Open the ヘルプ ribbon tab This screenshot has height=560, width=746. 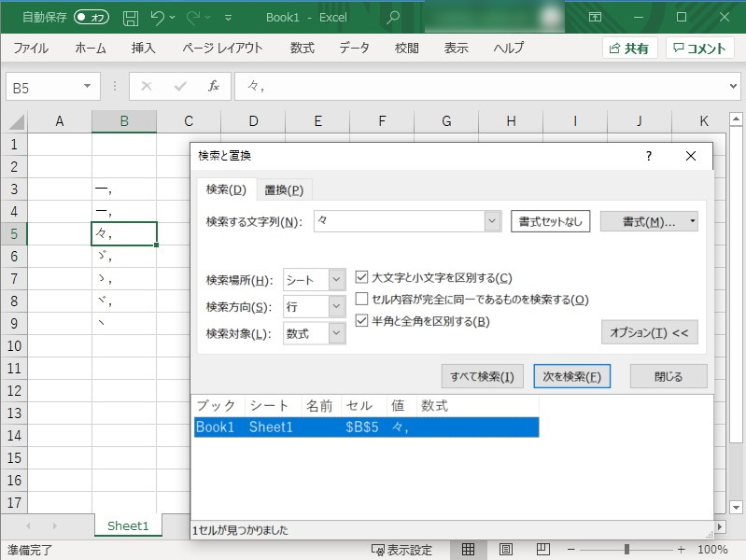pos(508,48)
